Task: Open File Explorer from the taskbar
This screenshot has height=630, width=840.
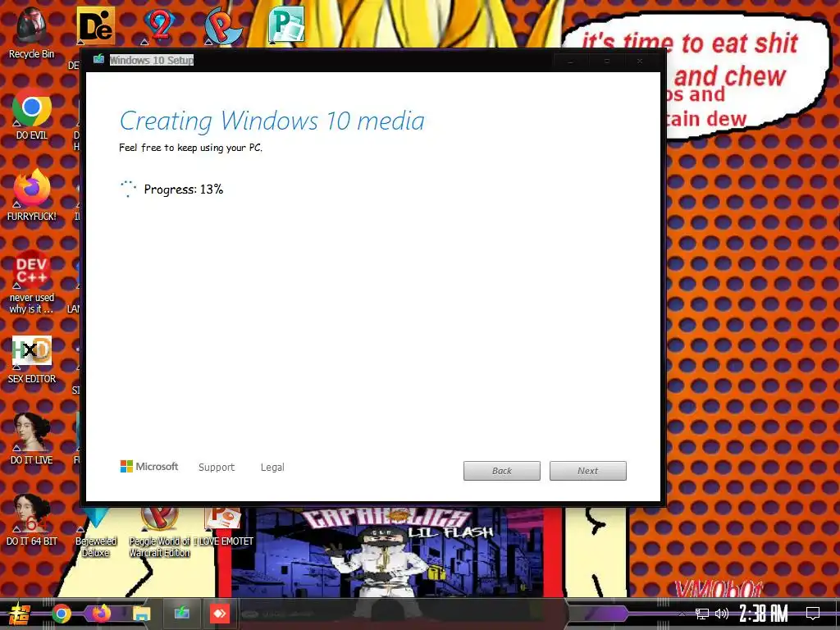Action: [141, 614]
